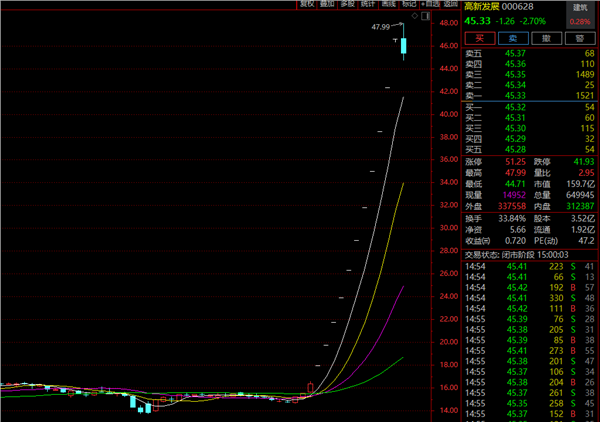Viewport: 600px width, 422px height.
Task: Click the 内盘 value 312387
Action: click(580, 206)
